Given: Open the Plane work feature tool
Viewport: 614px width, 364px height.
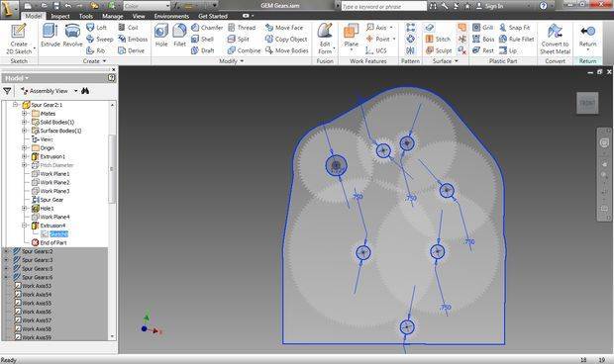Looking at the screenshot, I should (351, 36).
